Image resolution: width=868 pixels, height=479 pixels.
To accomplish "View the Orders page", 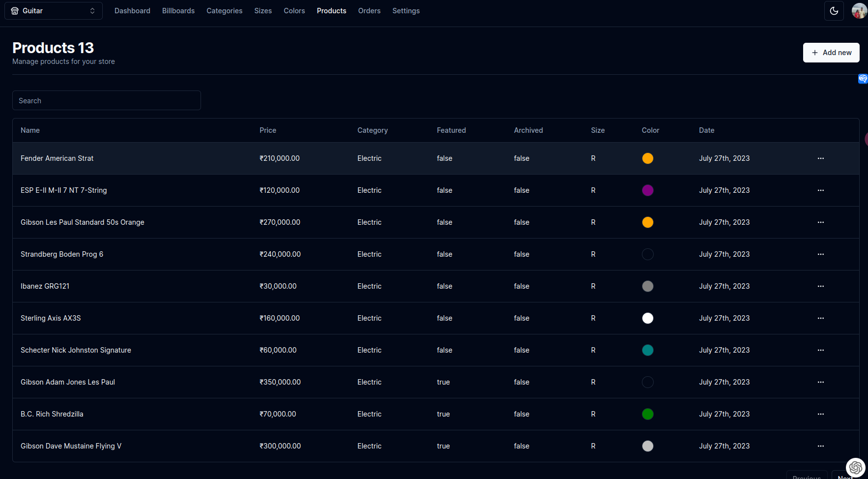I will click(x=369, y=11).
